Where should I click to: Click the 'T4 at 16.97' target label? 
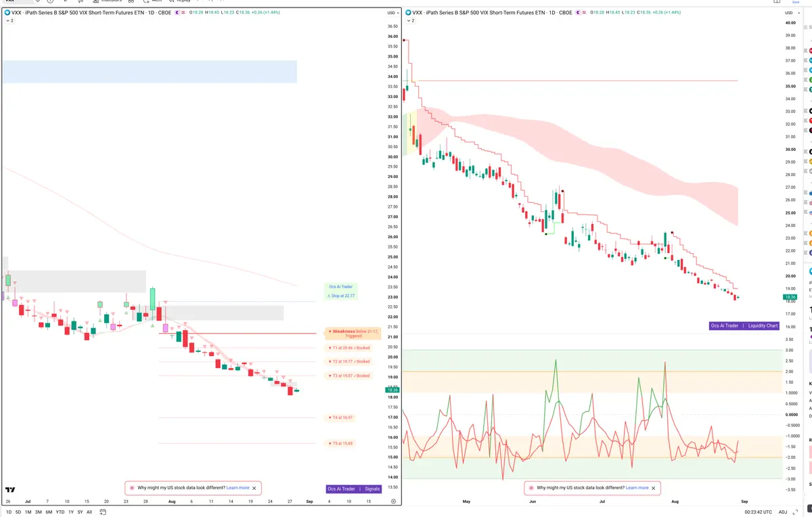click(340, 418)
